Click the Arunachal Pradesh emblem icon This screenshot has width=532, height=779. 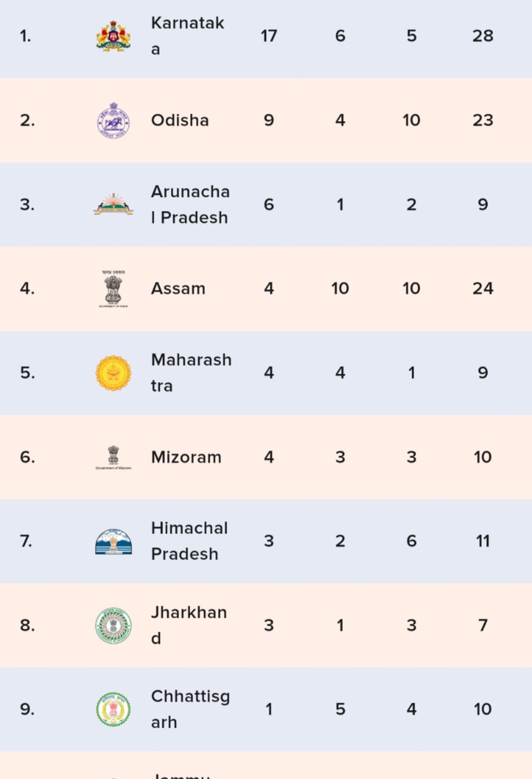113,204
